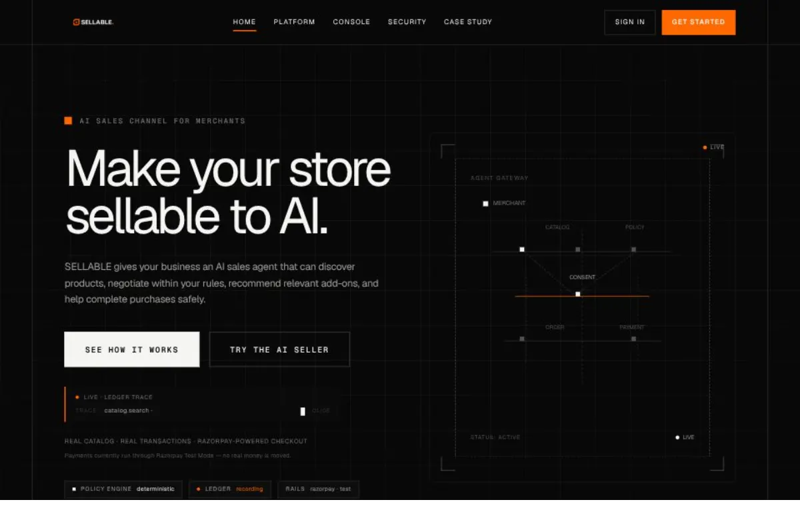800x532 pixels.
Task: Click the orange square beside AI Sales Channel
Action: pos(68,121)
